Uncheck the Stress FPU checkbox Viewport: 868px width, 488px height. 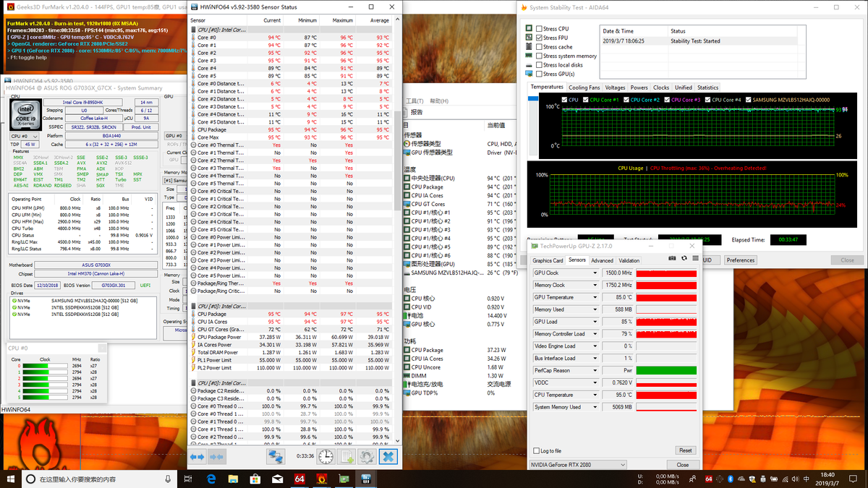[x=540, y=38]
